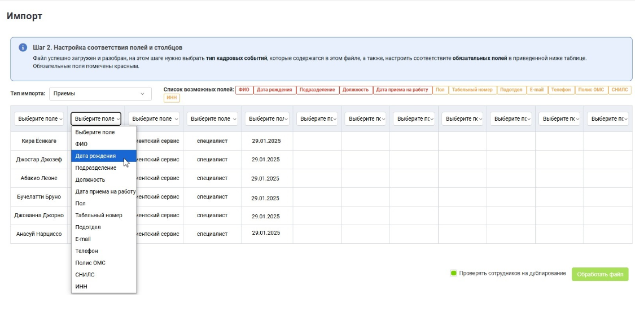
Task: Click the red Подразделение field tag
Action: tap(317, 90)
